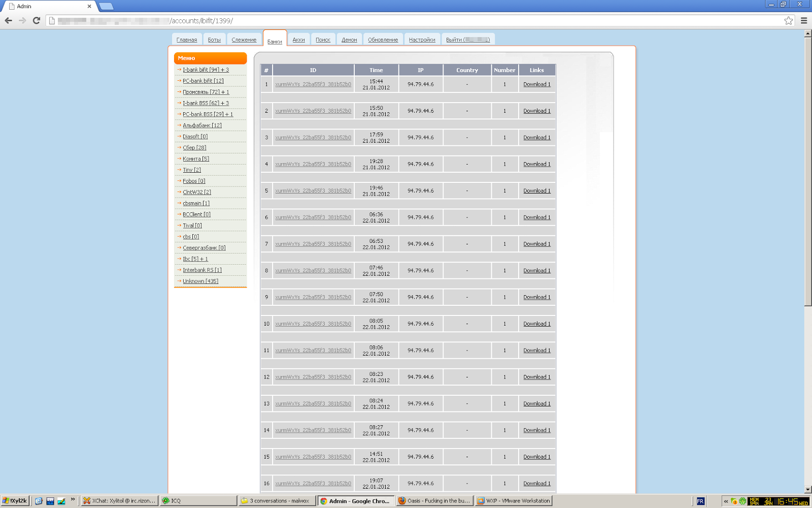Open the ID link in row 16
The image size is (812, 508).
[x=313, y=484]
